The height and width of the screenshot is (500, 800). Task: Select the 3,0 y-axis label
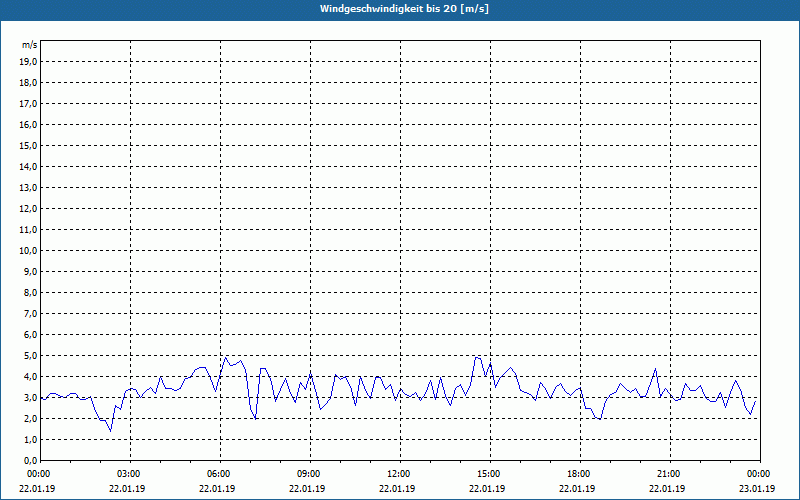coord(30,397)
